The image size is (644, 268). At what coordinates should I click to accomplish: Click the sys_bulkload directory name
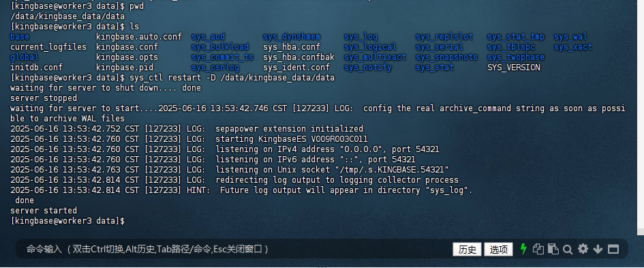coord(219,47)
